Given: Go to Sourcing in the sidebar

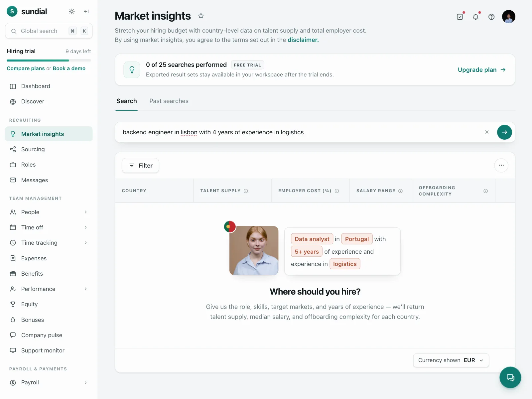Looking at the screenshot, I should pos(49,149).
